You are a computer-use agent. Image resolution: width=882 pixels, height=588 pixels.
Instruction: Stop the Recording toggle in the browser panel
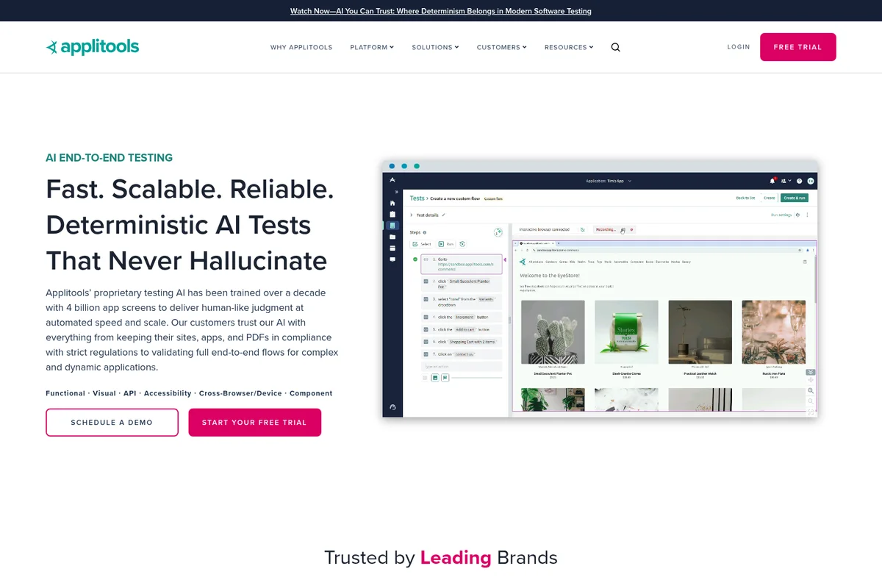click(632, 229)
